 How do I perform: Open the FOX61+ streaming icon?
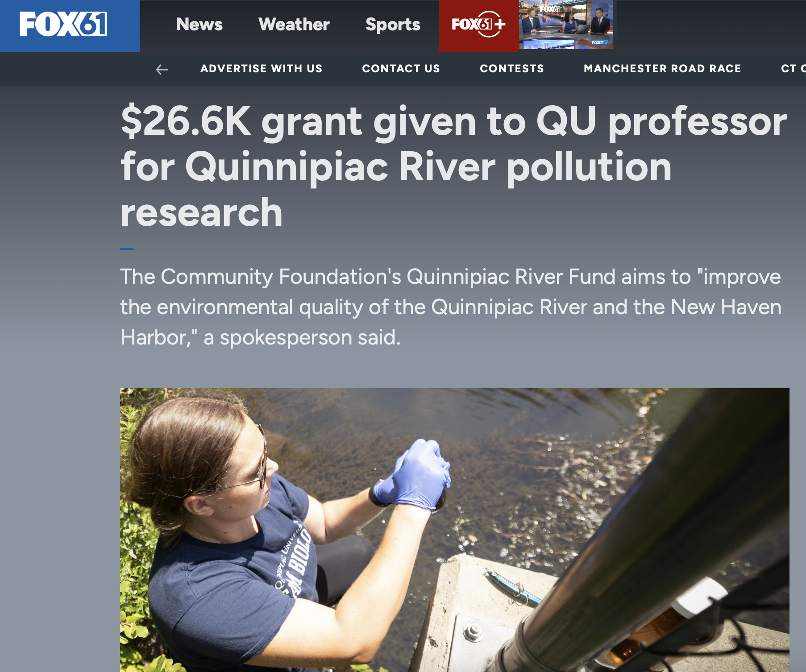pyautogui.click(x=478, y=25)
